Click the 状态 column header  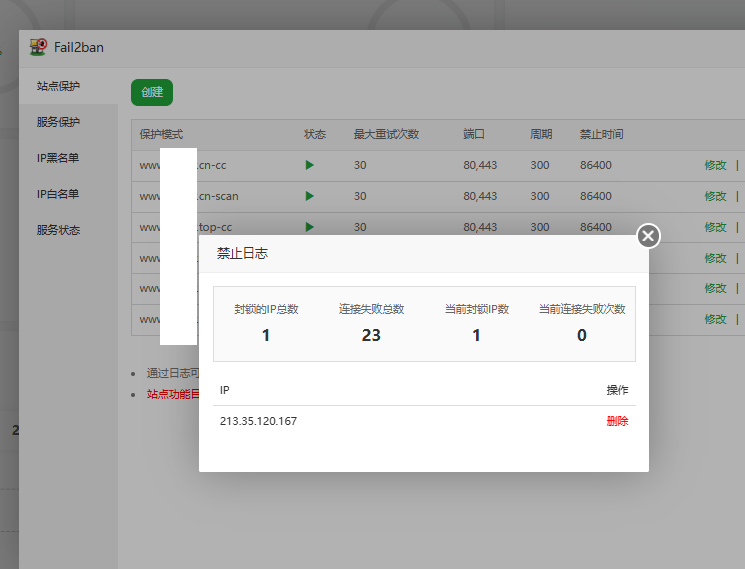tap(315, 134)
